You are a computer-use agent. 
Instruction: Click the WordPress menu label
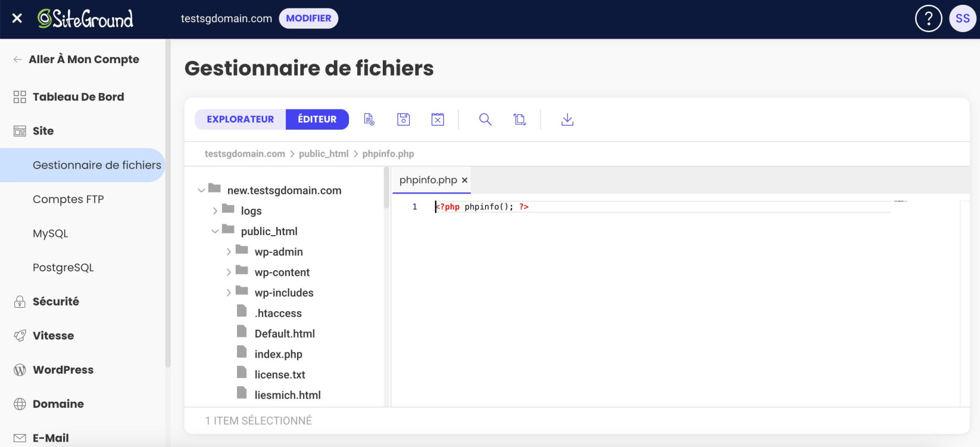63,370
